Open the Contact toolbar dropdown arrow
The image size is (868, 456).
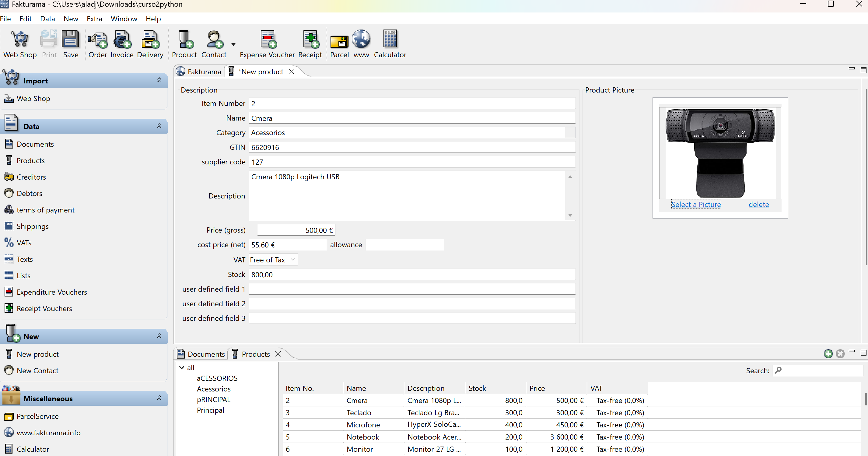tap(233, 44)
